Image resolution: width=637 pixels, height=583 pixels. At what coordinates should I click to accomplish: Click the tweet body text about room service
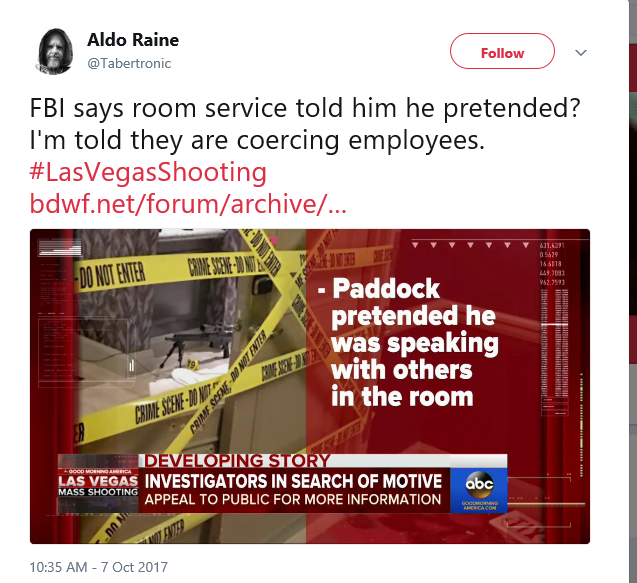click(x=305, y=124)
